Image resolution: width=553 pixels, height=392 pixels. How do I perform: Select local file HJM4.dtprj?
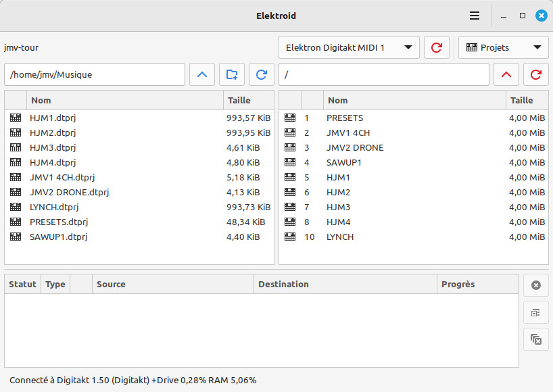[139, 162]
